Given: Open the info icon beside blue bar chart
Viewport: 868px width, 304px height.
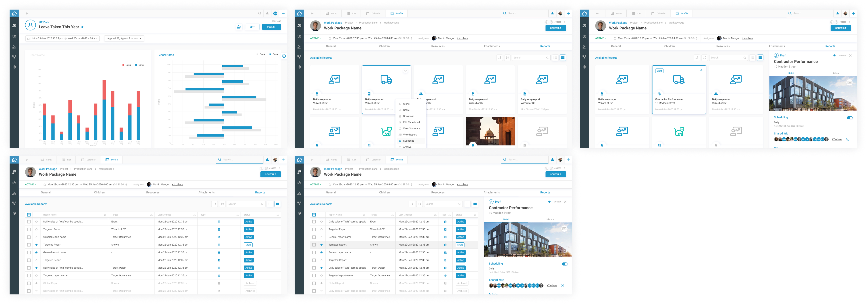Looking at the screenshot, I should pyautogui.click(x=284, y=56).
